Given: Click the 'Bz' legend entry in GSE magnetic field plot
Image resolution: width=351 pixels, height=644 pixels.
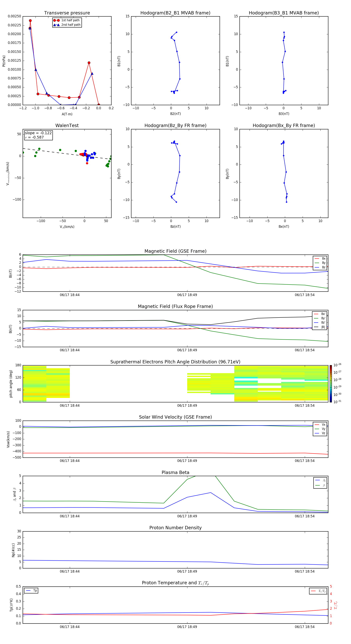Looking at the screenshot, I should coord(320,267).
